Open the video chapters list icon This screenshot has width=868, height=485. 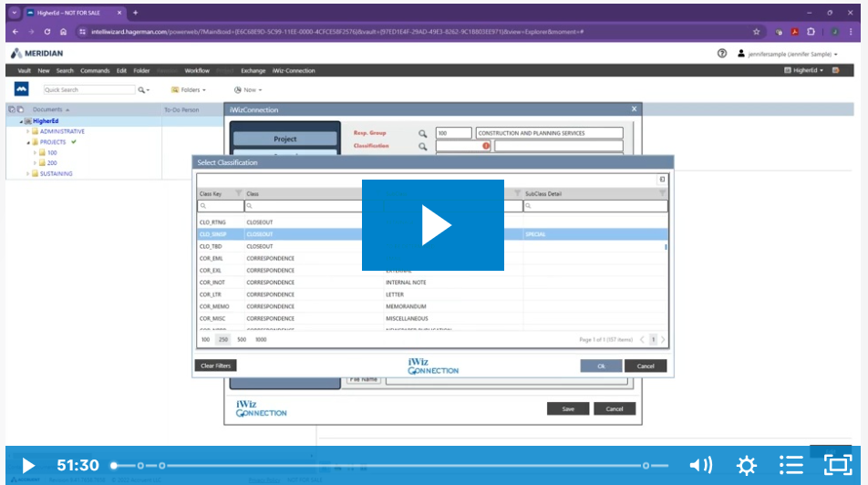pos(791,465)
